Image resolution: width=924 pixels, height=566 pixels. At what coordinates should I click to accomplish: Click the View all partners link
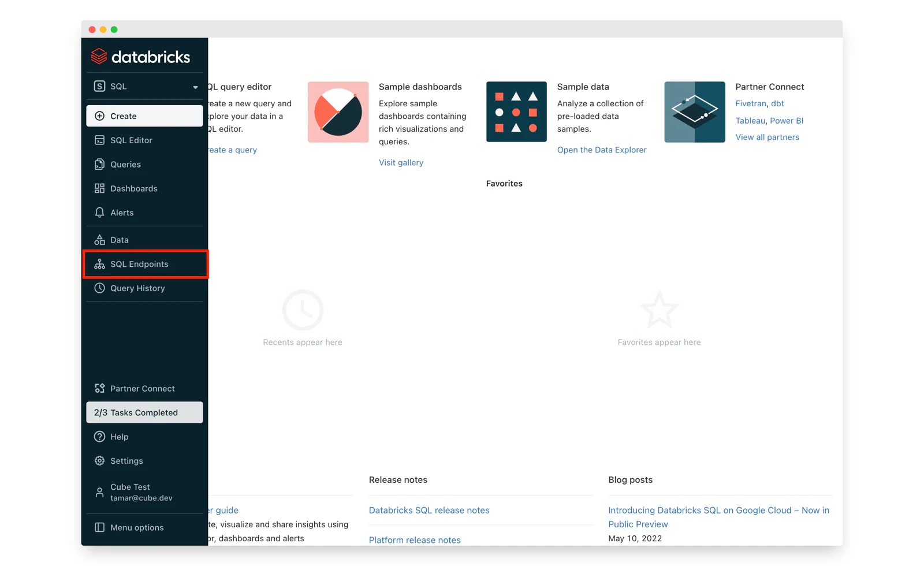click(767, 137)
